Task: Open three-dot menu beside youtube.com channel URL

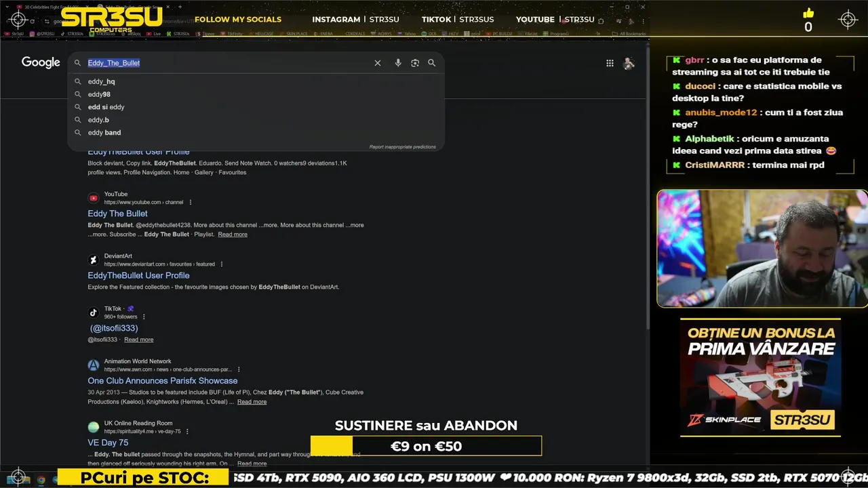Action: 191,202
